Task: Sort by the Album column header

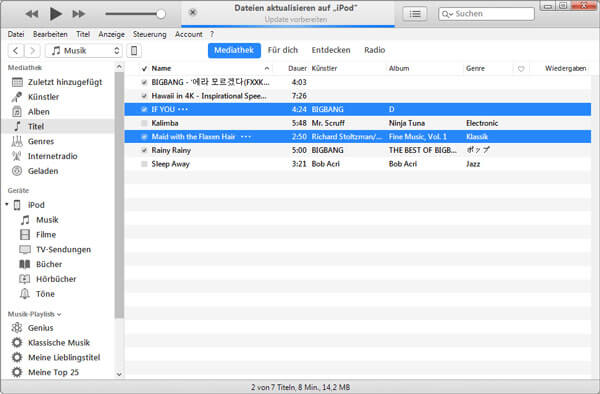Action: [399, 68]
